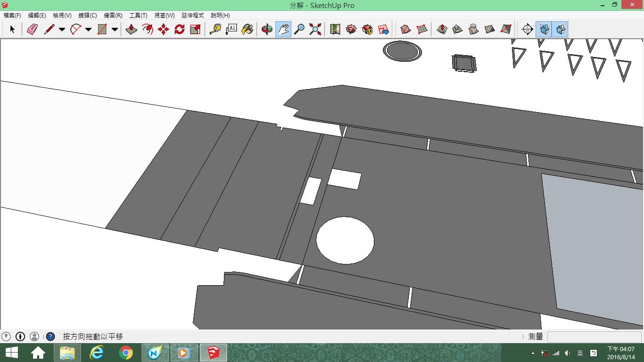The image size is (644, 362).
Task: Select the Scale tool
Action: point(196,29)
